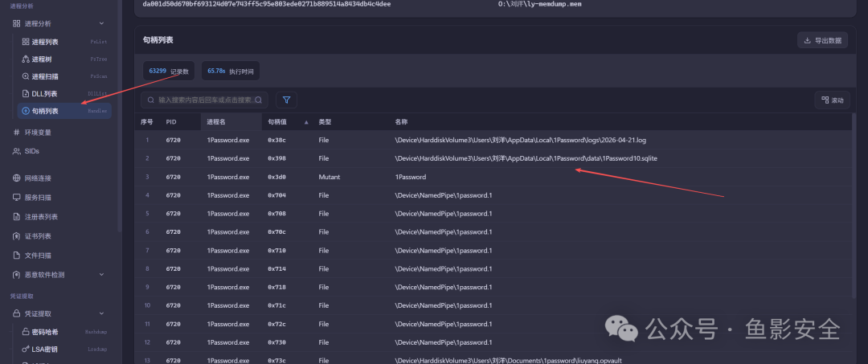Viewport: 868px width, 364px height.
Task: Click the 导出数据 export button
Action: click(822, 40)
